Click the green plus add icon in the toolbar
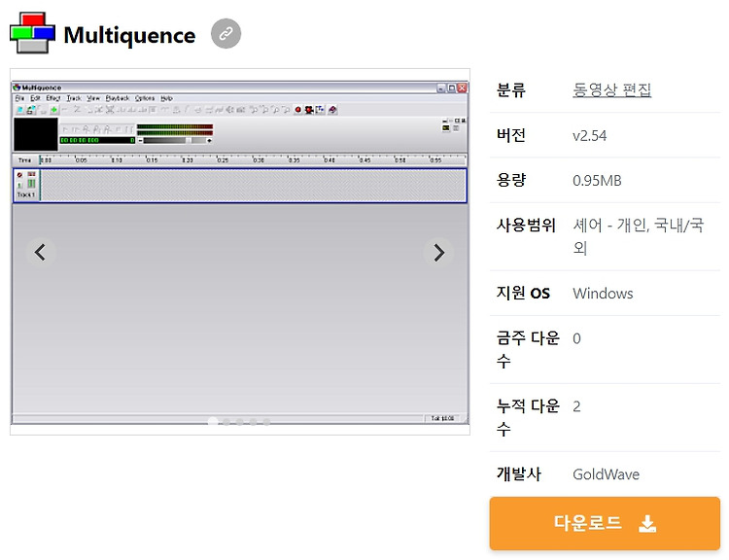Viewport: 729px width, 560px height. point(53,110)
